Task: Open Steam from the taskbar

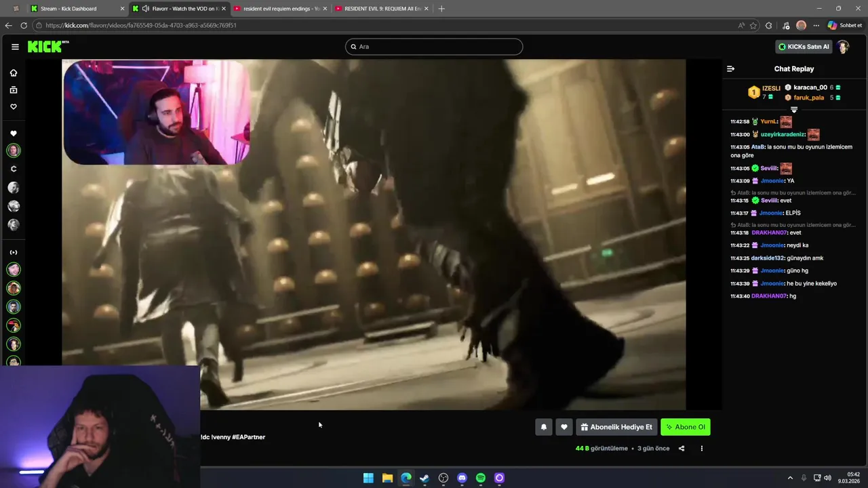Action: point(425,478)
